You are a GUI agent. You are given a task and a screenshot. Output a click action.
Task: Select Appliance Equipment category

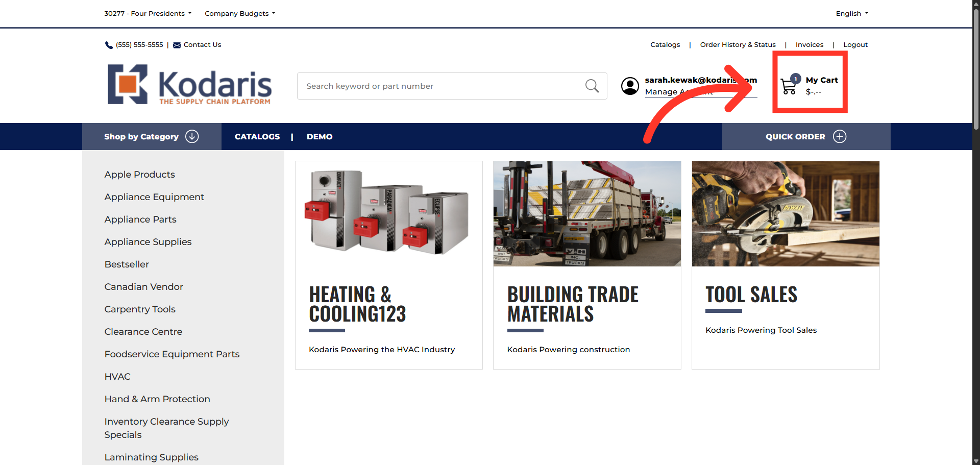click(154, 197)
